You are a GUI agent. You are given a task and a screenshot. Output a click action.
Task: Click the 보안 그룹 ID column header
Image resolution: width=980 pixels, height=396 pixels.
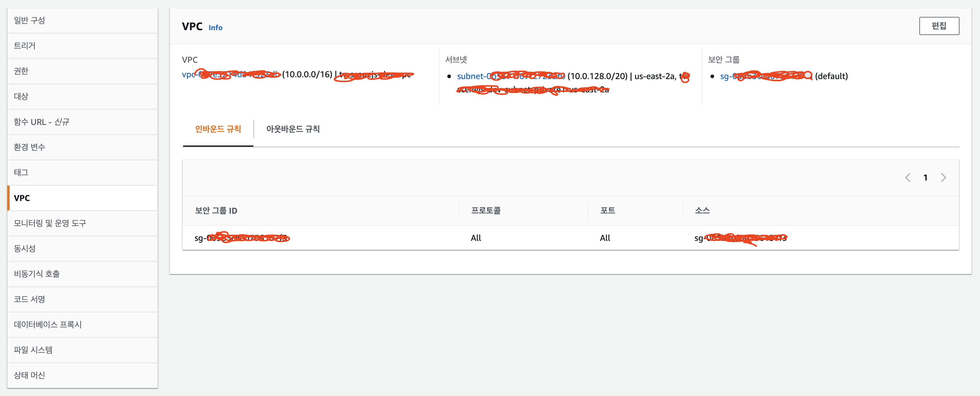tap(216, 211)
